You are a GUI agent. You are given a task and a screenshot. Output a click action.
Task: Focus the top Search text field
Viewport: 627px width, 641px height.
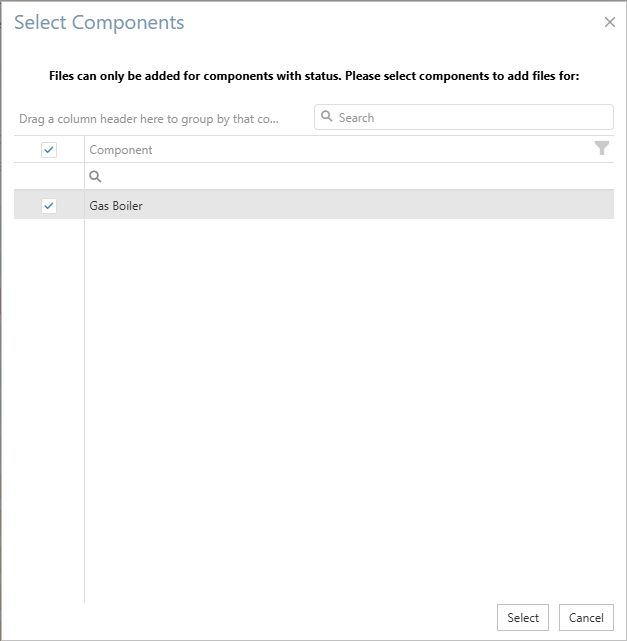(470, 117)
